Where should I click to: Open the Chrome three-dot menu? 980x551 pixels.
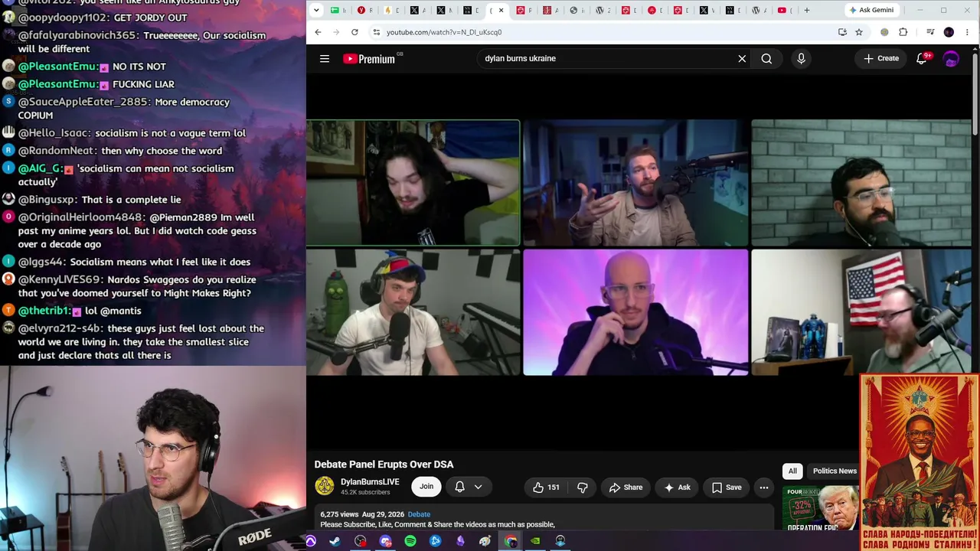click(967, 32)
